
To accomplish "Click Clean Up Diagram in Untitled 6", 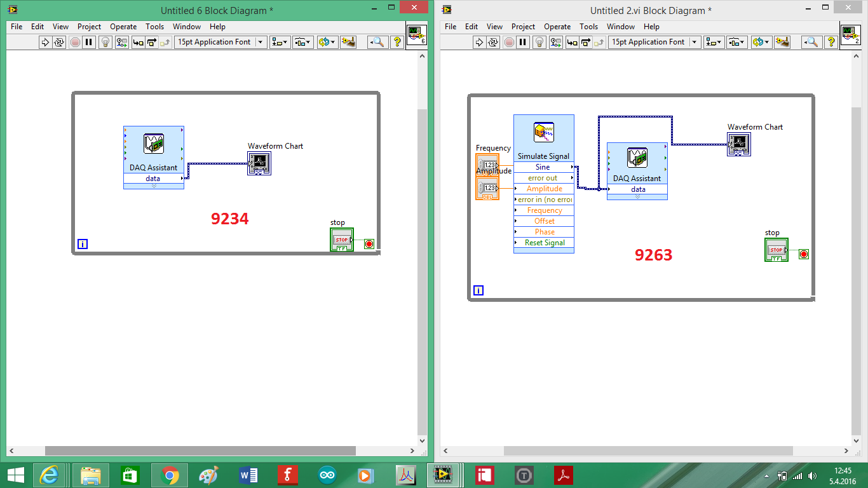I will [348, 42].
